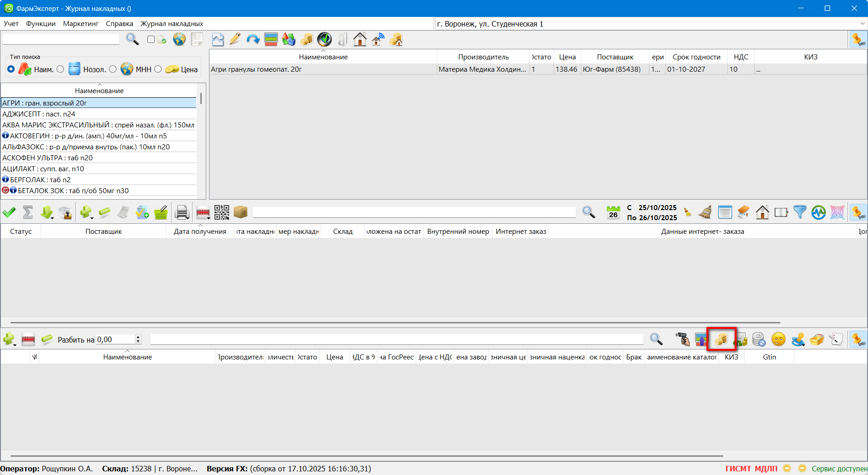The width and height of the screenshot is (868, 475).
Task: Select АКВА МАРИС ЭКСТРАСИЛЬНЫЙ in product list
Action: pyautogui.click(x=98, y=125)
